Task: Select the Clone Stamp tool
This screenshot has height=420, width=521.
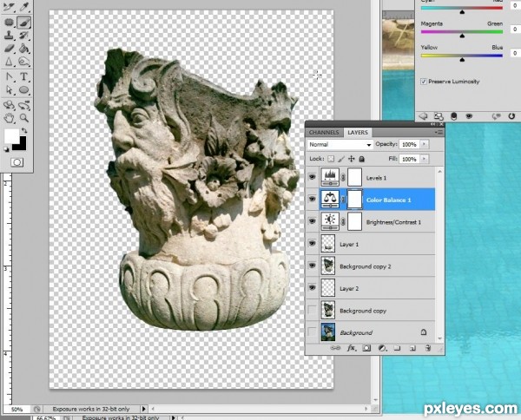Action: (9, 36)
